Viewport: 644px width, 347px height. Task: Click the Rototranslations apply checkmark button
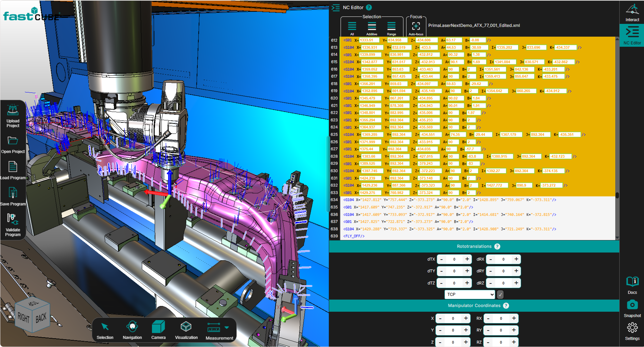coord(500,295)
